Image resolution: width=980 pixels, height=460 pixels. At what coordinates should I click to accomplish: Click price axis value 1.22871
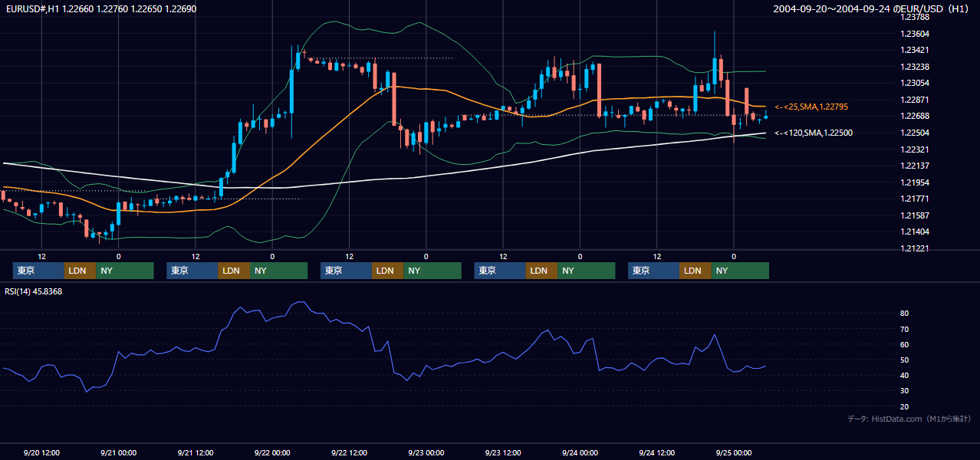click(x=915, y=100)
